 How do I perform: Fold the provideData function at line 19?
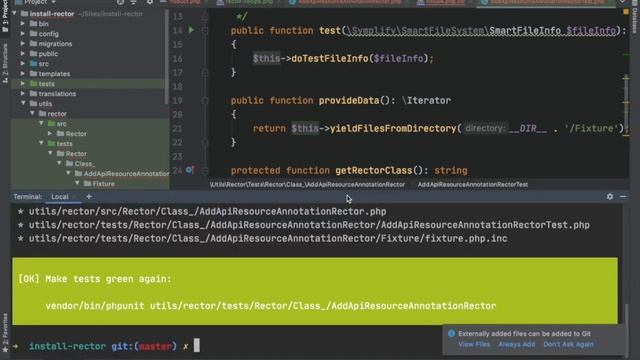(205, 100)
